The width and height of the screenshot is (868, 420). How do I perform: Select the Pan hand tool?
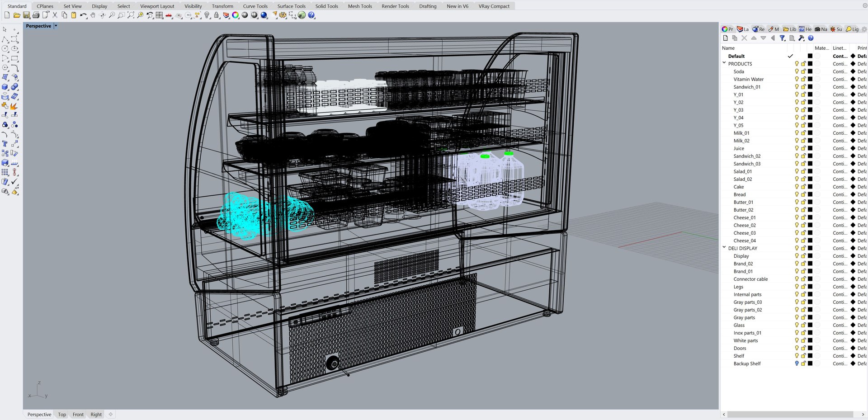click(93, 15)
